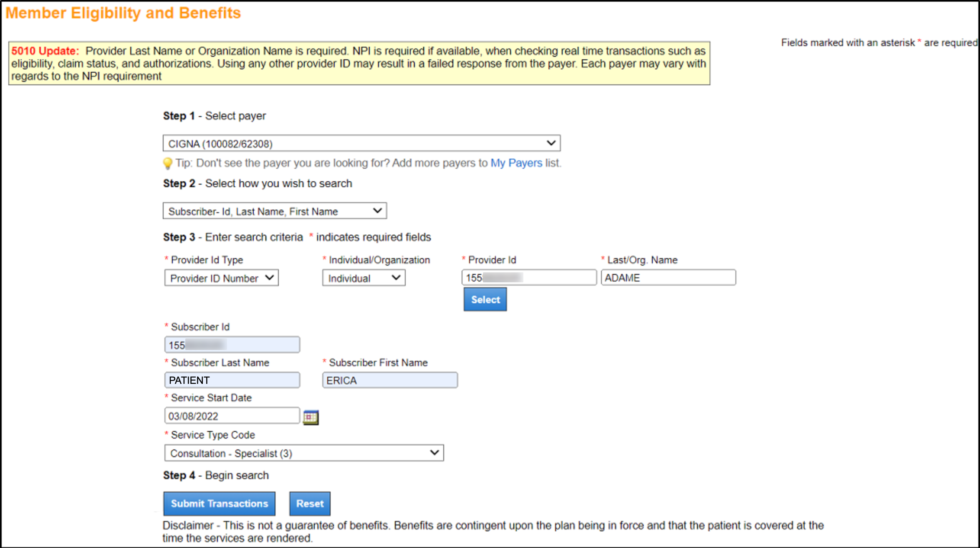Focus the Last/Org. Name field
The width and height of the screenshot is (980, 548).
(668, 278)
